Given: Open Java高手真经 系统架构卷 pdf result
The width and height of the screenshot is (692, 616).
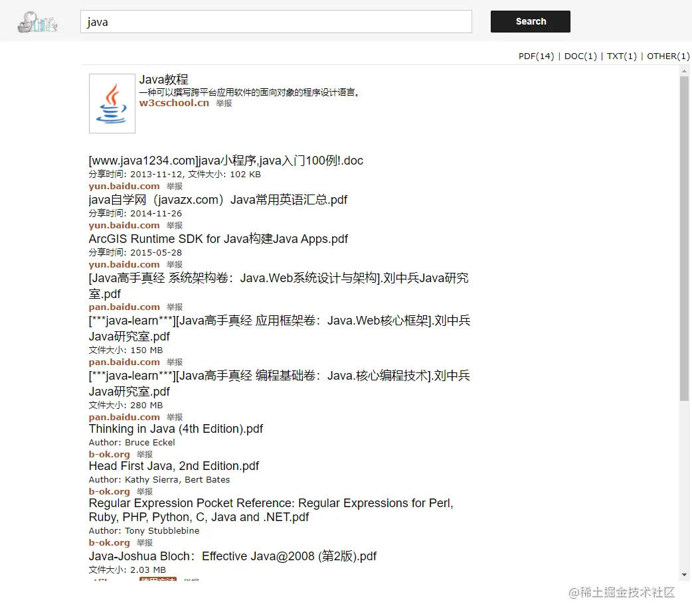Looking at the screenshot, I should 279,286.
